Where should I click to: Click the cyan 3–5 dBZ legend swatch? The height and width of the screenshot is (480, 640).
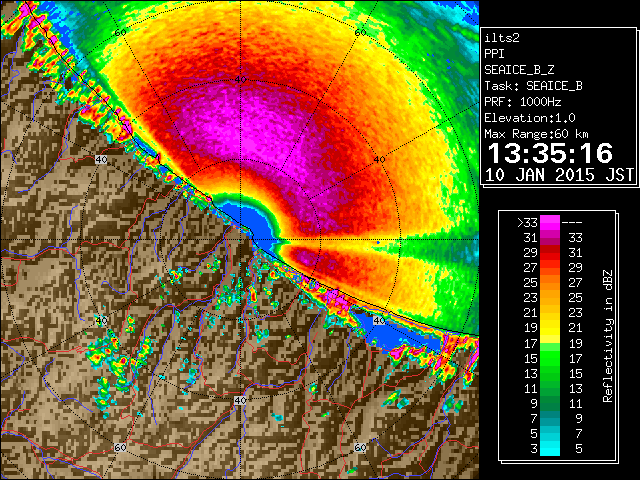click(x=550, y=449)
